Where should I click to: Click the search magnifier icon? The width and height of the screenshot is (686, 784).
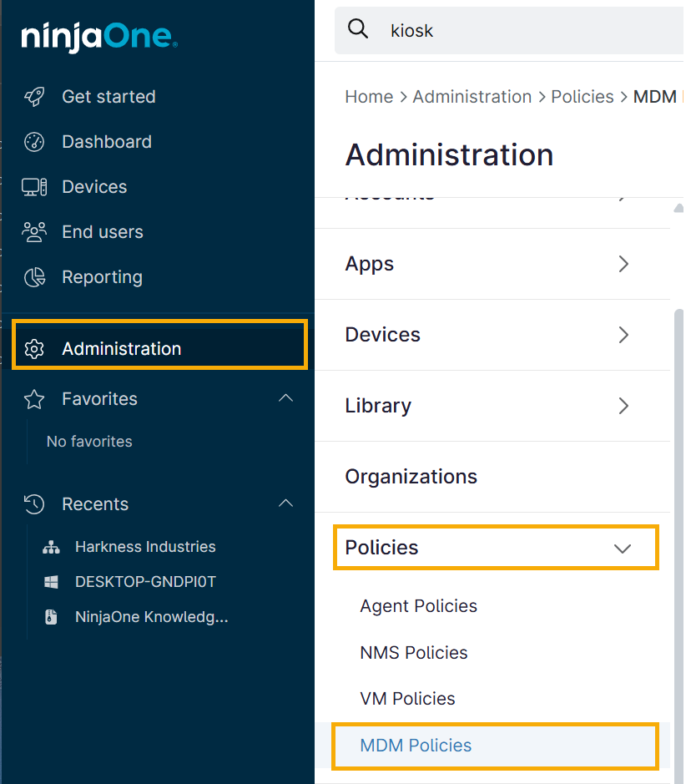click(x=357, y=28)
